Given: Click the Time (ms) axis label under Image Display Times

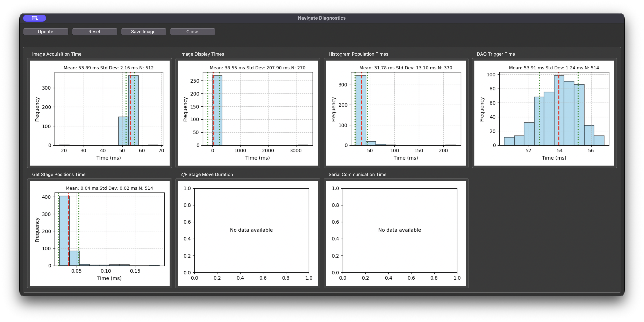Looking at the screenshot, I should pyautogui.click(x=257, y=158).
